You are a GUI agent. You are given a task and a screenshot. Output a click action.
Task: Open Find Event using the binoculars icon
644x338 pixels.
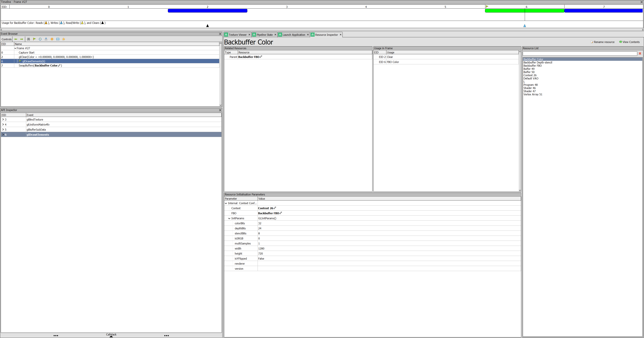(x=29, y=39)
